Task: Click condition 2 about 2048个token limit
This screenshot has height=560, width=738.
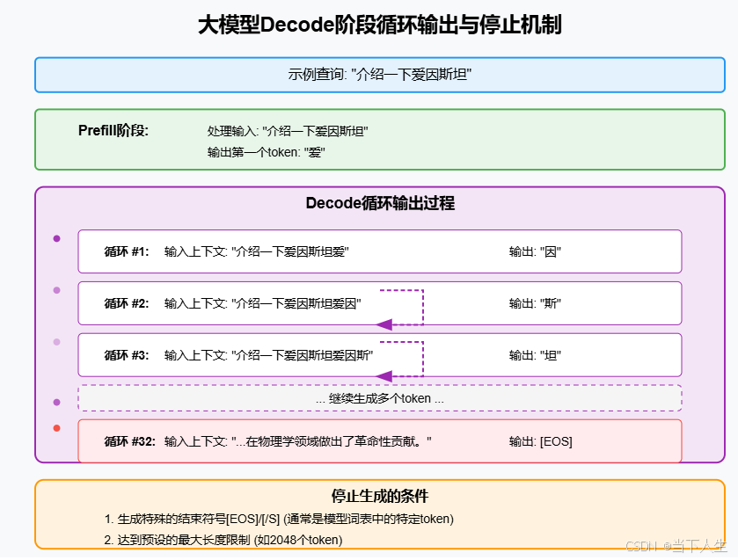Action: point(223,540)
